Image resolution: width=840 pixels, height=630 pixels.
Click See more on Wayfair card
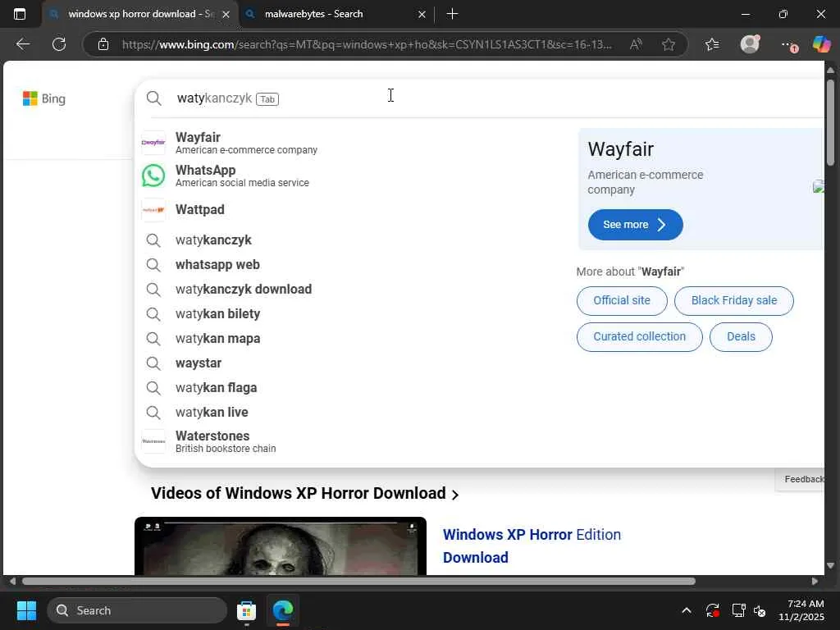click(636, 225)
